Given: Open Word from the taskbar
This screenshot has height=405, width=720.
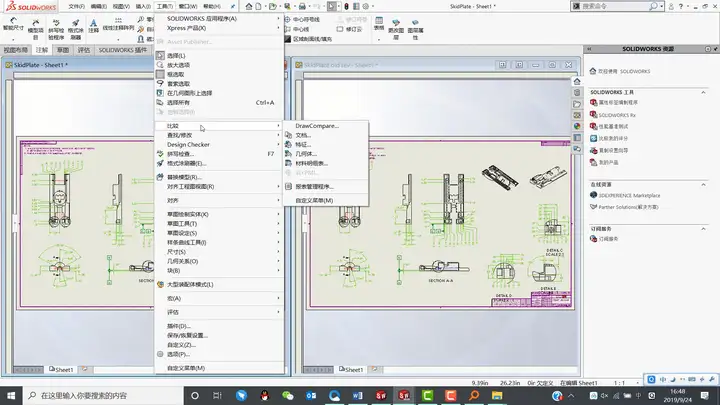Looking at the screenshot, I should pyautogui.click(x=357, y=395).
